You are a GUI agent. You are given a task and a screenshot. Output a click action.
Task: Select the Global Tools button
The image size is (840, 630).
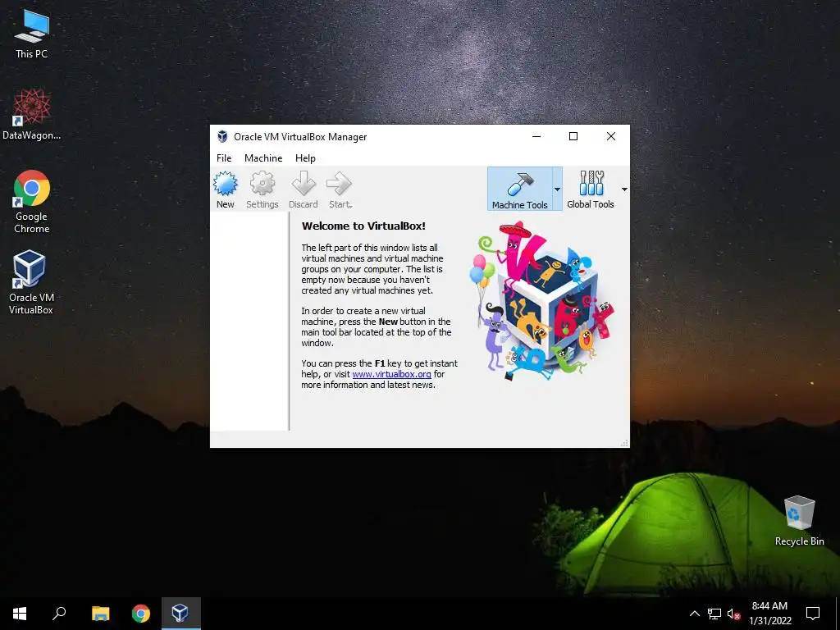coord(591,189)
